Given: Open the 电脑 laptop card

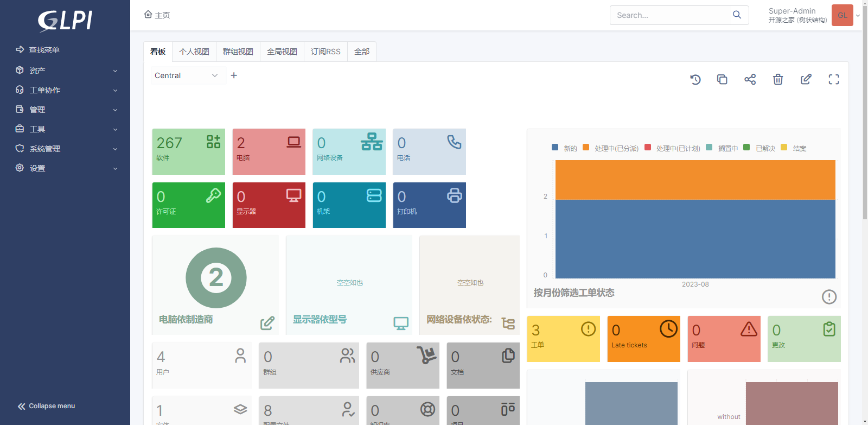Looking at the screenshot, I should tap(269, 151).
